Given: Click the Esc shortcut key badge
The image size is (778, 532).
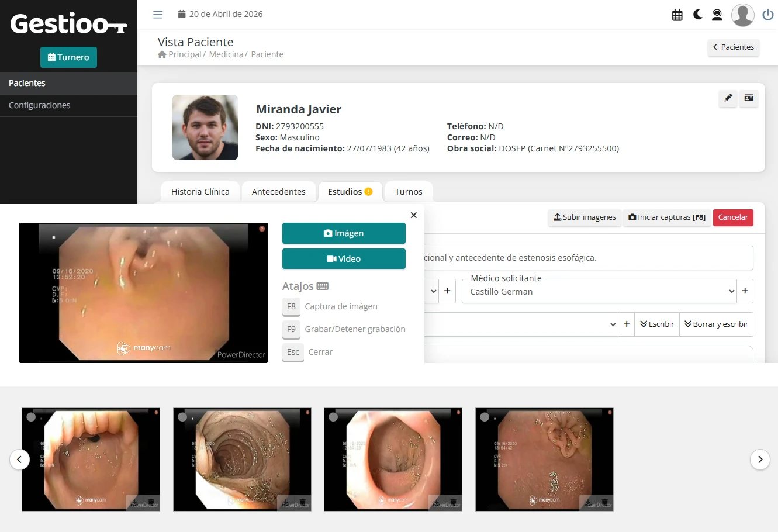Looking at the screenshot, I should [293, 352].
